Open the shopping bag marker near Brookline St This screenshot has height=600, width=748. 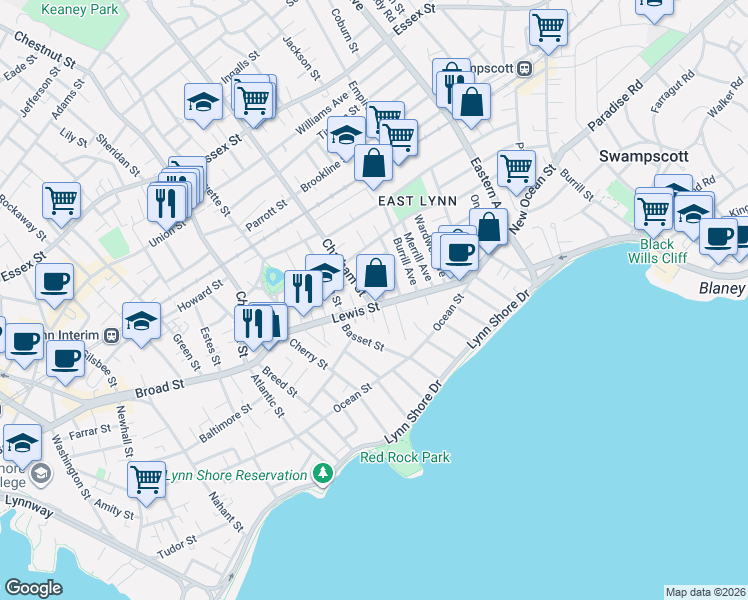coord(374,166)
